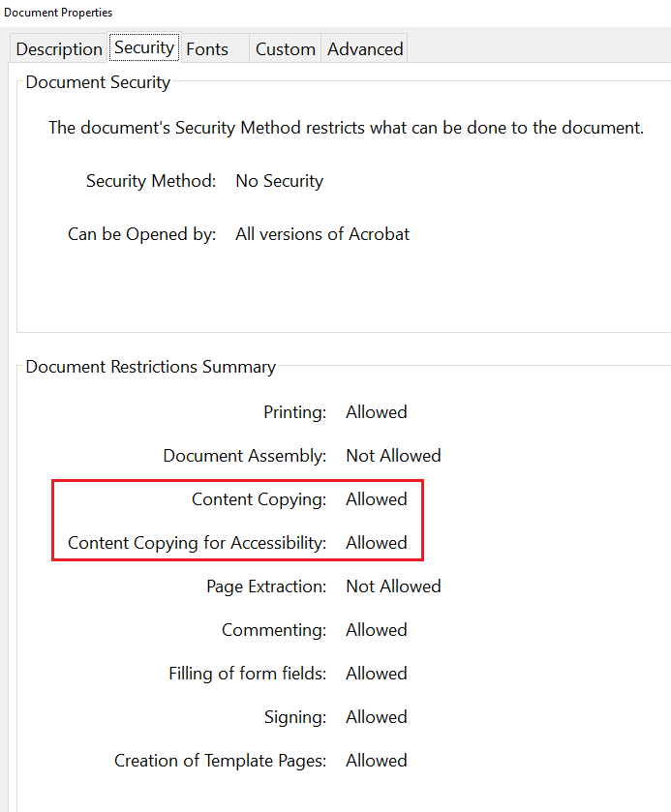The image size is (671, 812).
Task: Switch to the Advanced tab
Action: [364, 47]
